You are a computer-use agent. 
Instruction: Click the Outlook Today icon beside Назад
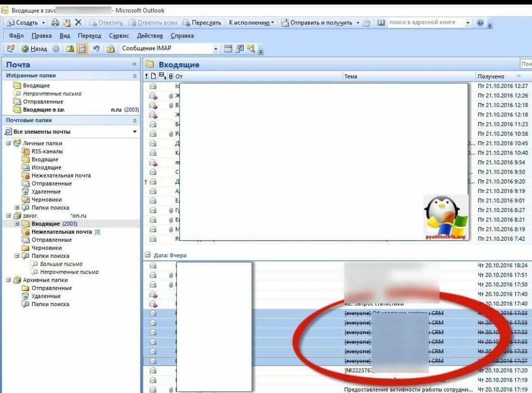click(10, 48)
